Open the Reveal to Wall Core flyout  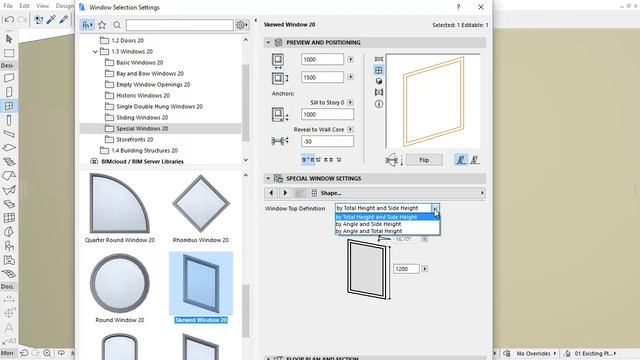[350, 129]
